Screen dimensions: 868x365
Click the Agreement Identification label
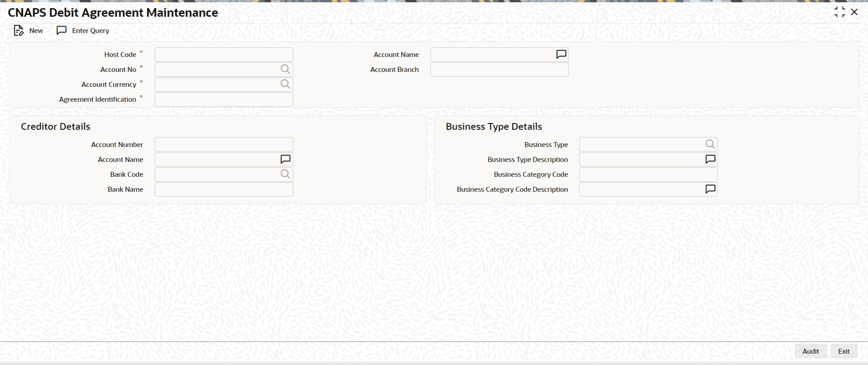coord(98,100)
